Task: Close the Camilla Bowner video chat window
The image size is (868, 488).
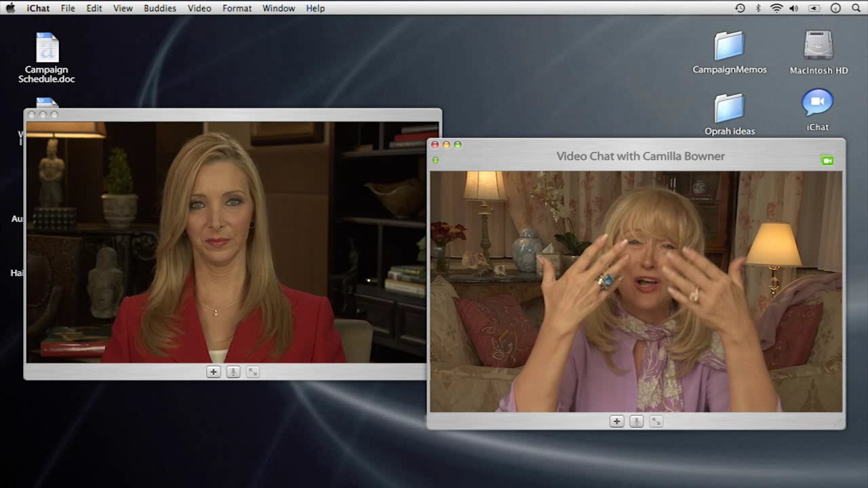Action: pyautogui.click(x=435, y=144)
